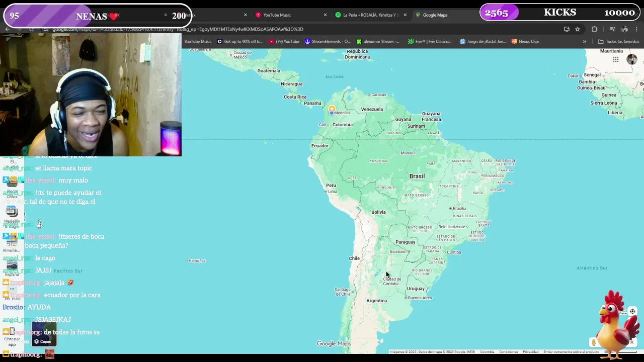Click the Paraguay country label
Screen dimensions: 644x362
click(x=406, y=242)
